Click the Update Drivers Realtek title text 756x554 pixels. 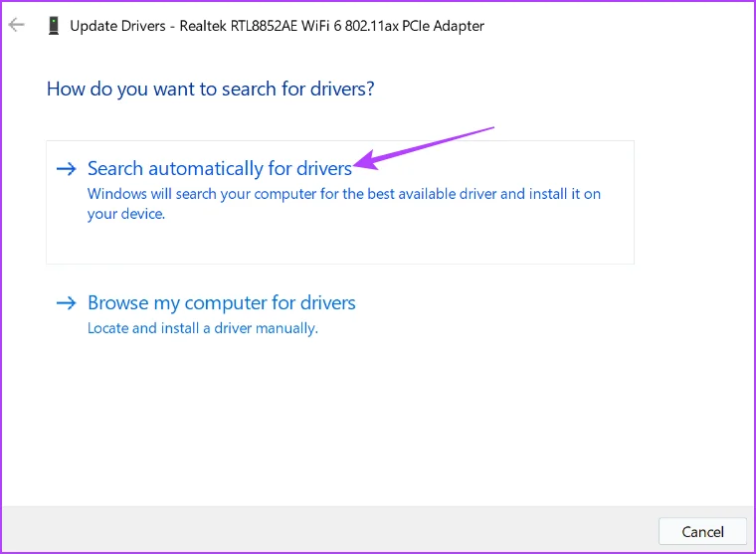point(277,26)
